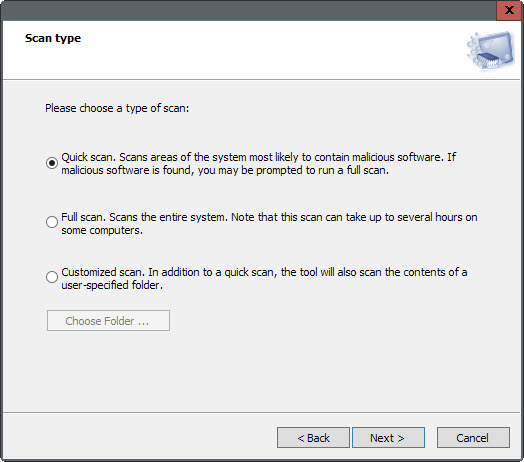Choose the Full scan option
The width and height of the screenshot is (524, 462).
pyautogui.click(x=52, y=222)
